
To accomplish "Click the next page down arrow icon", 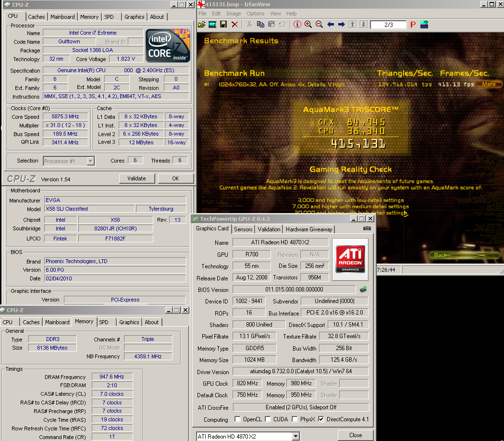I will click(x=364, y=25).
